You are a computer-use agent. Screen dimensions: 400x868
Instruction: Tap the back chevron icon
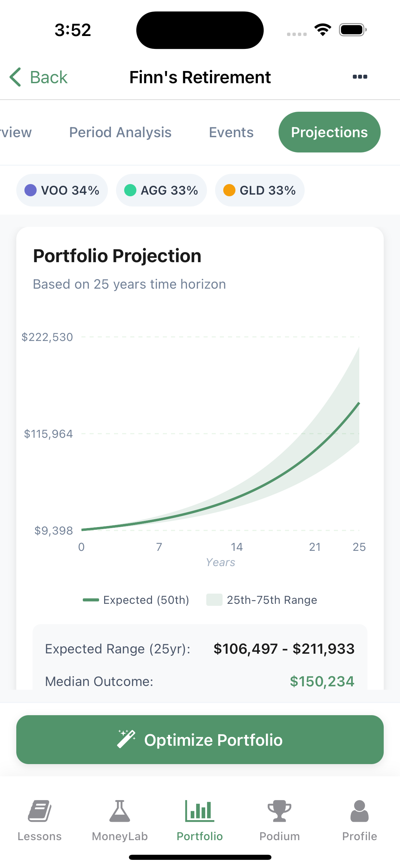pos(16,77)
